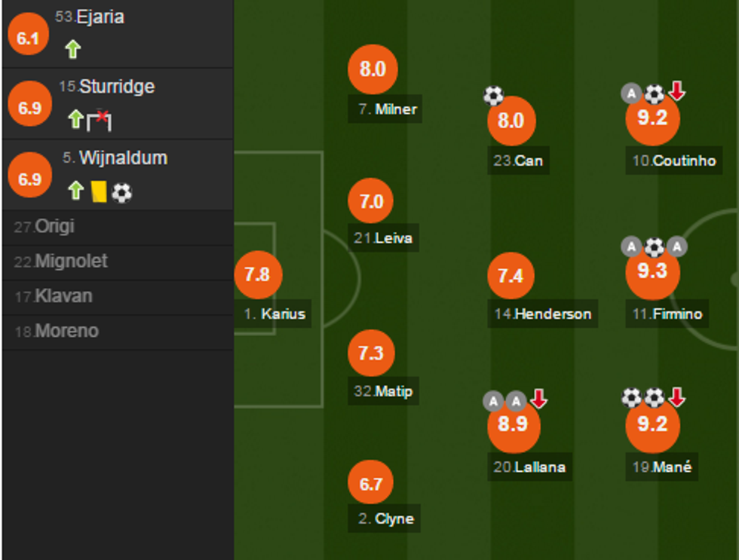This screenshot has width=739, height=560.
Task: Open Klavan's bench entry
Action: (63, 296)
